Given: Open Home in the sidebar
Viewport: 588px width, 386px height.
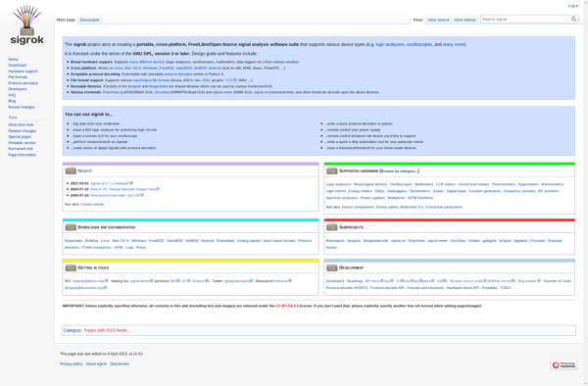Looking at the screenshot, I should tap(13, 59).
